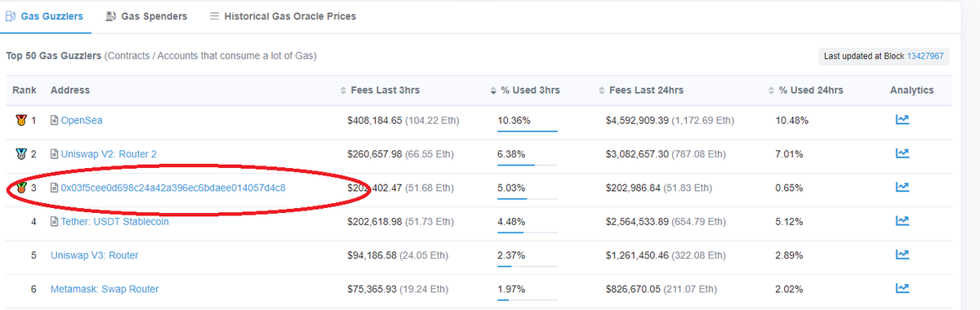
Task: Open analytics chart icon for OpenSea row
Action: coord(902,120)
